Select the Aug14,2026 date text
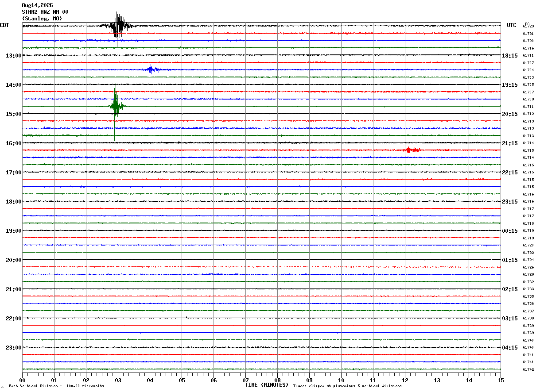The height and width of the screenshot is (392, 536). 37,5
